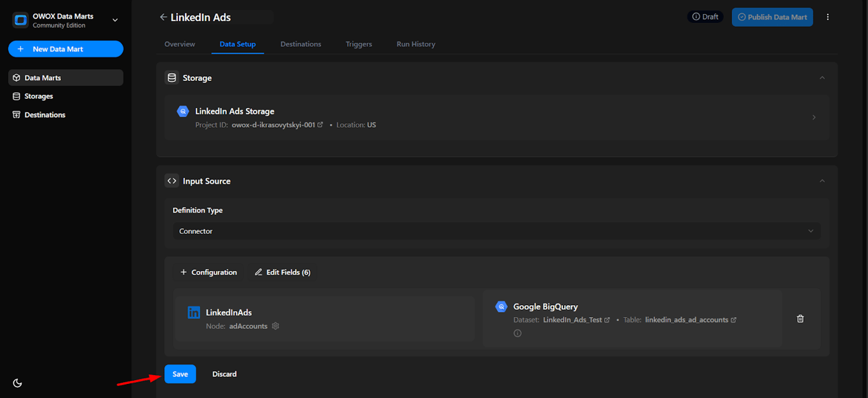Click Publish Data Mart button

pos(773,17)
